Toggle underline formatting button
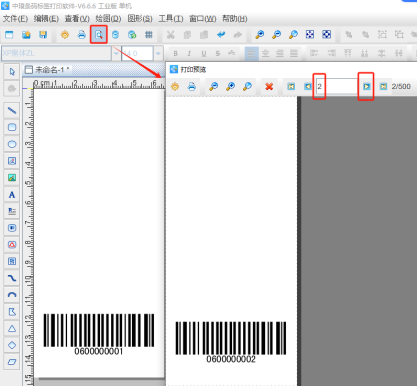Screen dimensions: 418x387 coord(204,53)
